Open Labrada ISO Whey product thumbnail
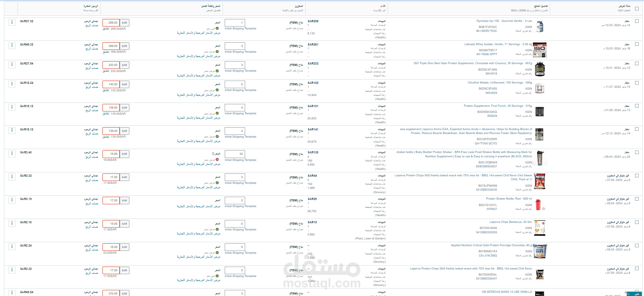Image resolution: width=644 pixels, height=296 pixels. [x=540, y=50]
